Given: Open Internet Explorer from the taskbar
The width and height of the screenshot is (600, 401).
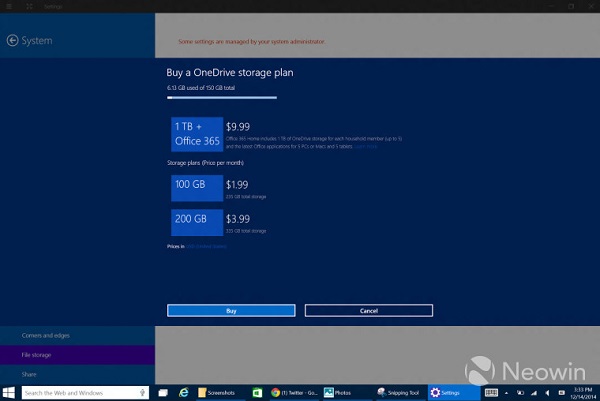Looking at the screenshot, I should point(185,392).
